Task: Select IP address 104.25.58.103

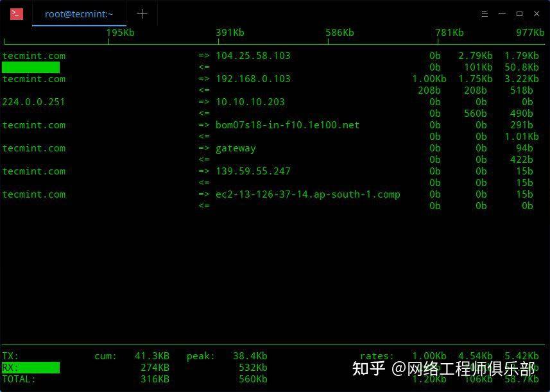Action: point(253,56)
